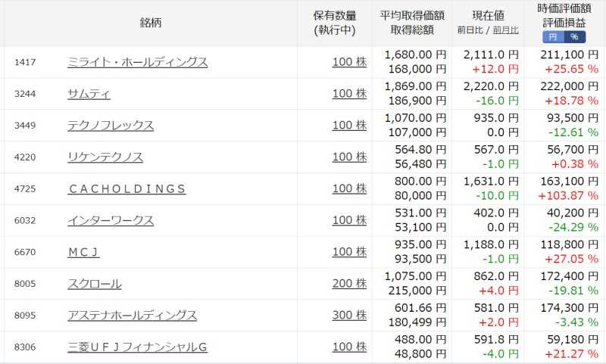
Task: Click the 100株 holdings link for MCJ
Action: (x=349, y=252)
